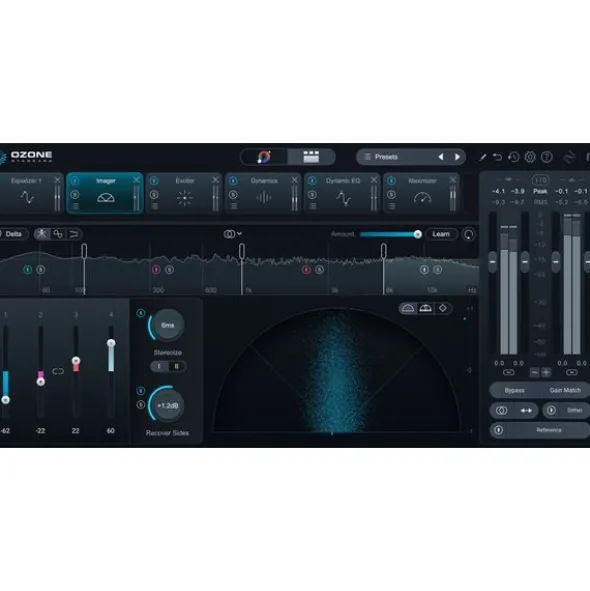Click the Stereoize 6ms knob
The image size is (590, 591).
click(x=167, y=325)
